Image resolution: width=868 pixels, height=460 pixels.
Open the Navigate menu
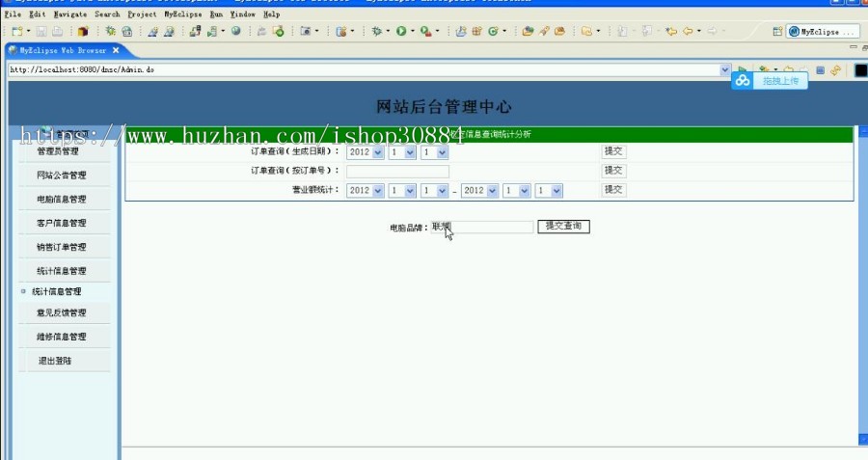coord(70,14)
